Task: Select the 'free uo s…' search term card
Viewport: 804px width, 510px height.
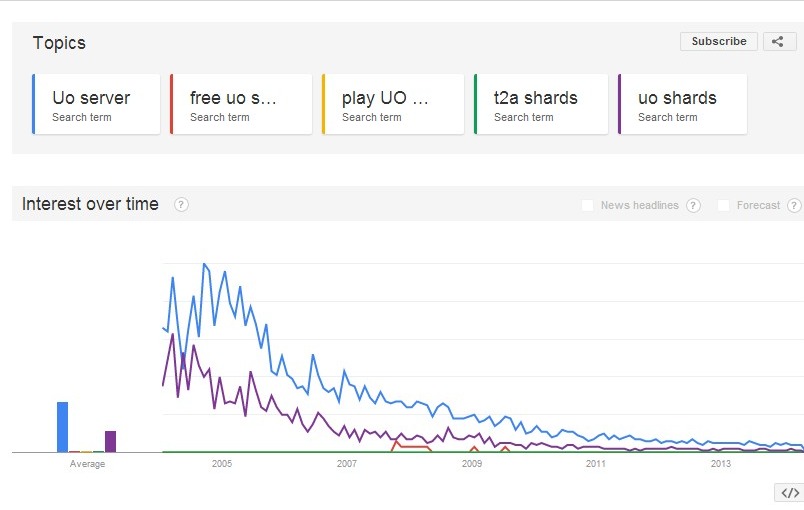Action: [236, 104]
